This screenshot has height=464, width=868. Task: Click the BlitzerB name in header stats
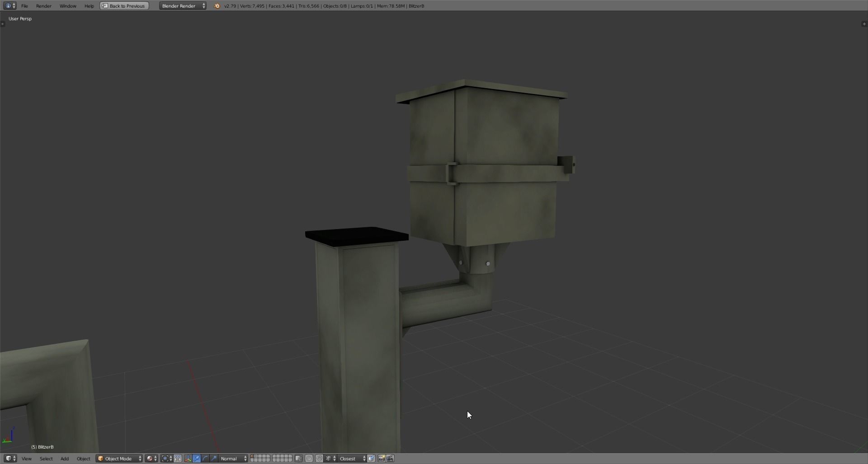(x=416, y=6)
